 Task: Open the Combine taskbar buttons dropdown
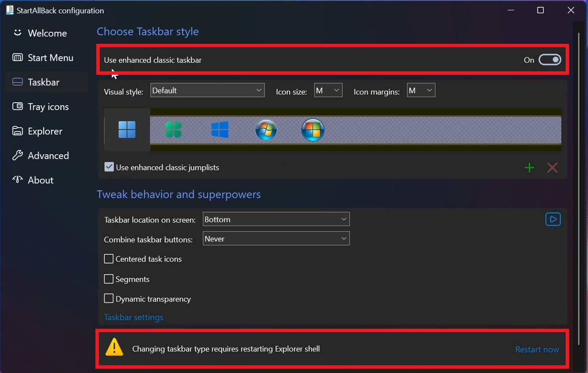[276, 238]
